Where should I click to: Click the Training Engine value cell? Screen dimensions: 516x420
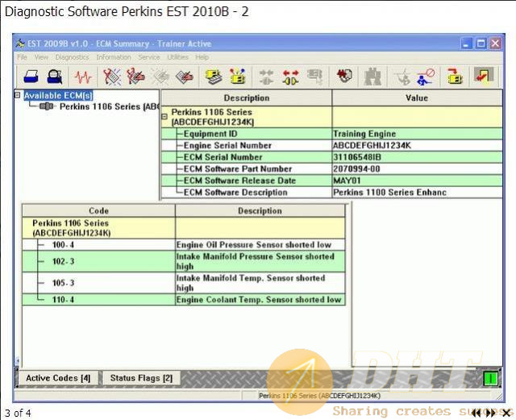[x=417, y=134]
